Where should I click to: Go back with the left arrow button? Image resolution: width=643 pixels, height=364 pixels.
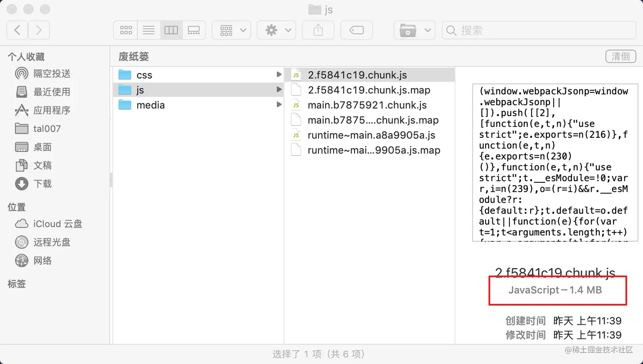point(17,30)
